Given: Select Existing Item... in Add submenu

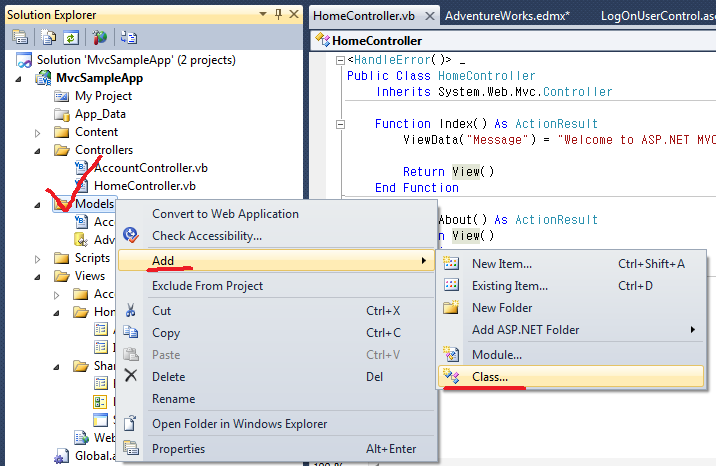Looking at the screenshot, I should coord(571,286).
